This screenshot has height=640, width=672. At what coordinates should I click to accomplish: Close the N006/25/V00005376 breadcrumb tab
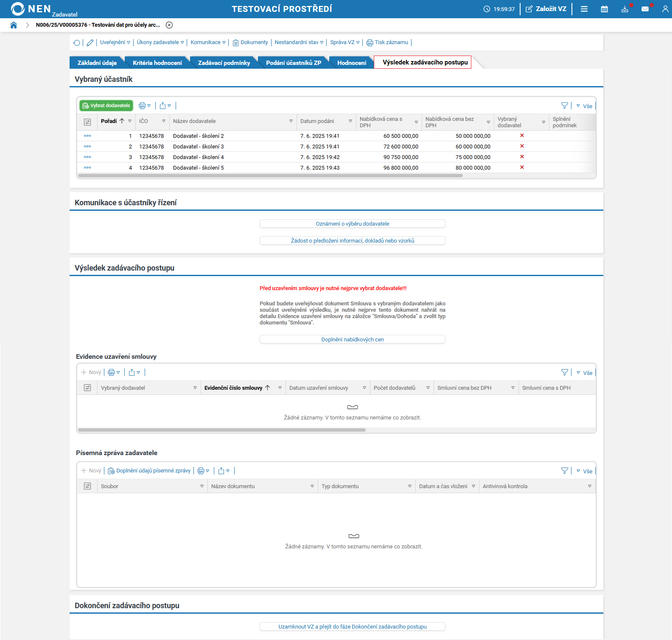point(169,25)
